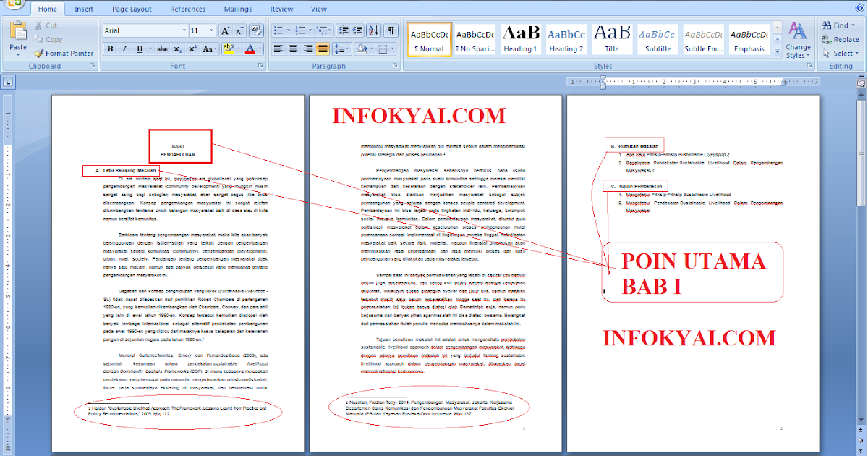This screenshot has height=456, width=868.
Task: Apply Bullets list formatting
Action: 280,30
